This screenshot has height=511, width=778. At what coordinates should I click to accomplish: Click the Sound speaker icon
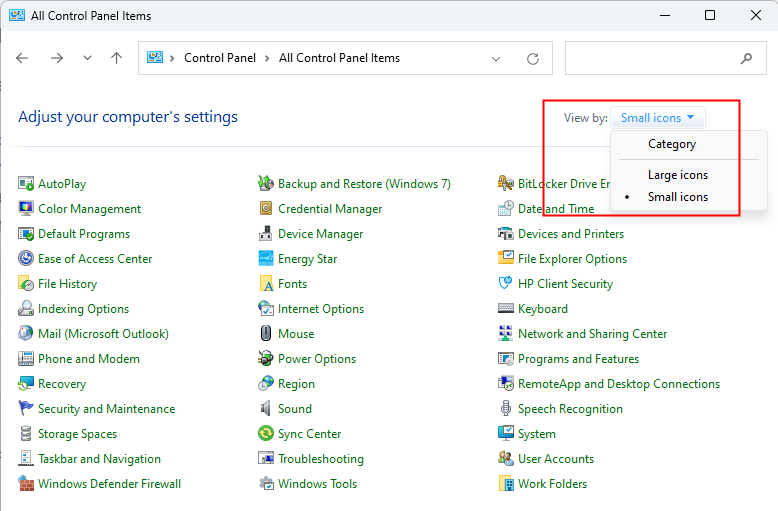[x=266, y=408]
